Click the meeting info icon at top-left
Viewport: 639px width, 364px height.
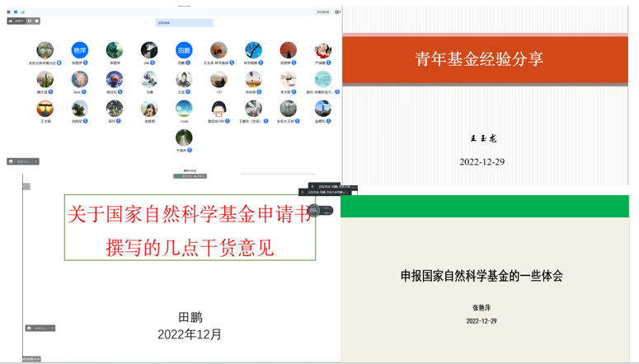[9, 12]
